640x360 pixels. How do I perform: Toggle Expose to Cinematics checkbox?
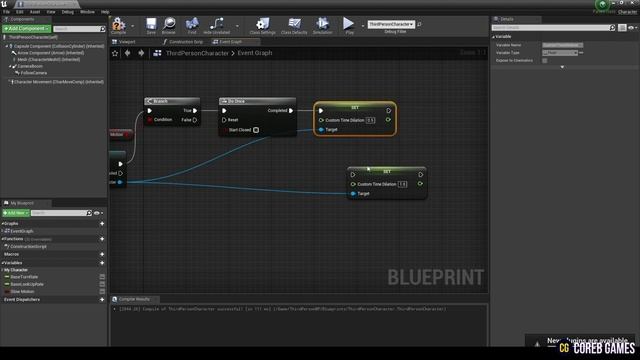point(544,60)
